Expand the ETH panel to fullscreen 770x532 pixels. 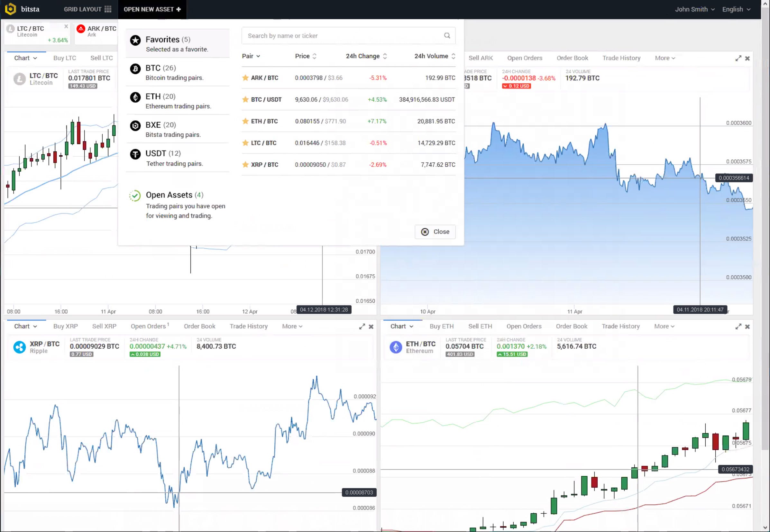[x=738, y=327]
